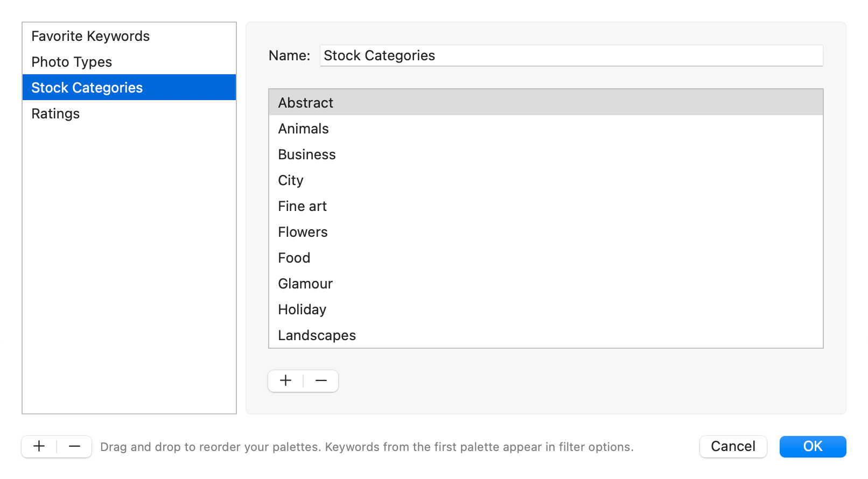Cancel the palette changes

click(733, 447)
